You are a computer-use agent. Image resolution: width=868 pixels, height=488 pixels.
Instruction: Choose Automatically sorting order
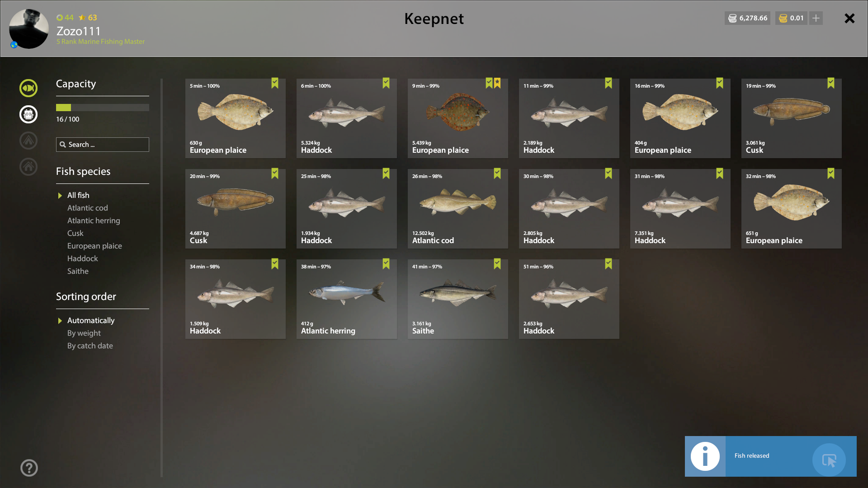pos(91,320)
